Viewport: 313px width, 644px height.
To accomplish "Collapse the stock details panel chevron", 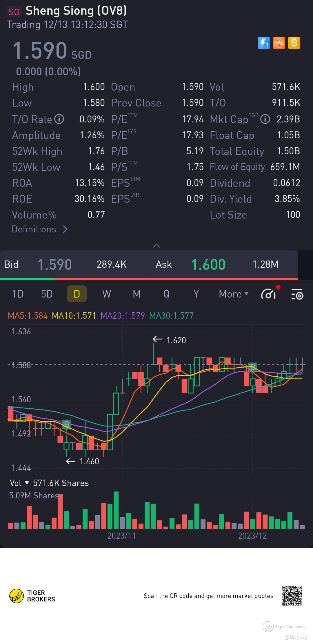I will 156,245.
